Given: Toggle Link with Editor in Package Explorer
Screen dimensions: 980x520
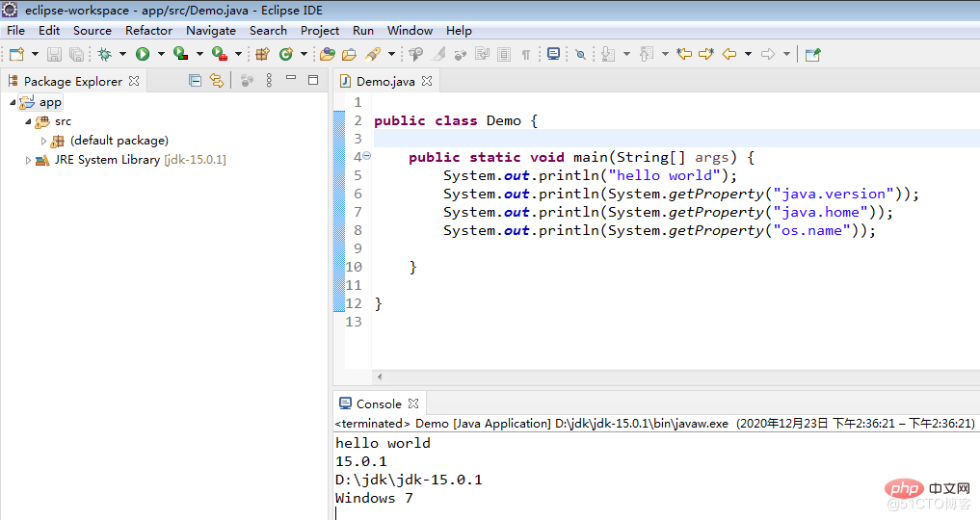Looking at the screenshot, I should (216, 80).
